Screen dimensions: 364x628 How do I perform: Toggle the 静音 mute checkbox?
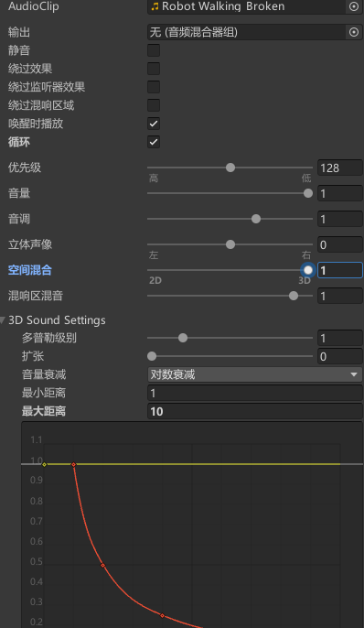coord(154,50)
